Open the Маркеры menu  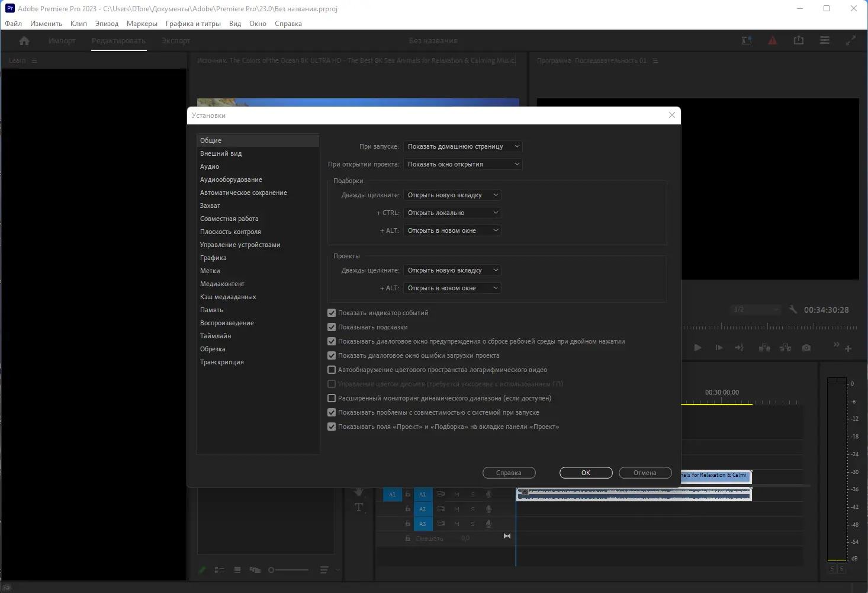(142, 24)
